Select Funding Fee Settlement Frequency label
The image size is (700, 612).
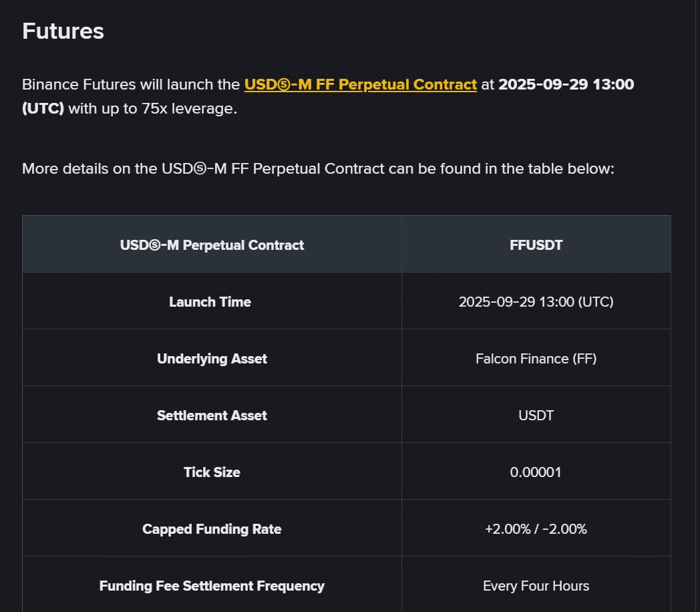coord(212,586)
